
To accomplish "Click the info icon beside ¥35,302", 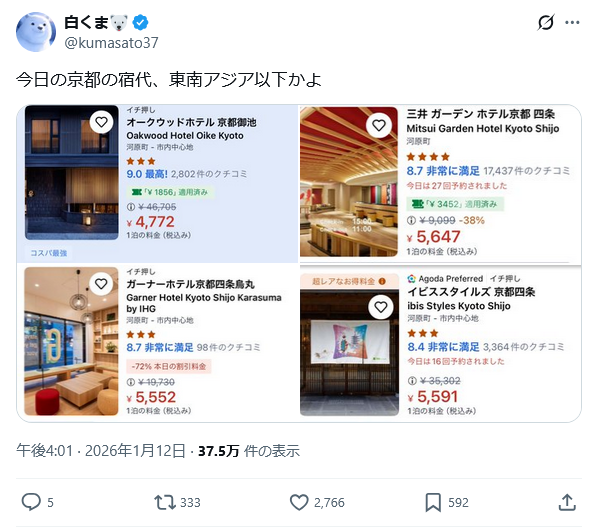I will [412, 381].
